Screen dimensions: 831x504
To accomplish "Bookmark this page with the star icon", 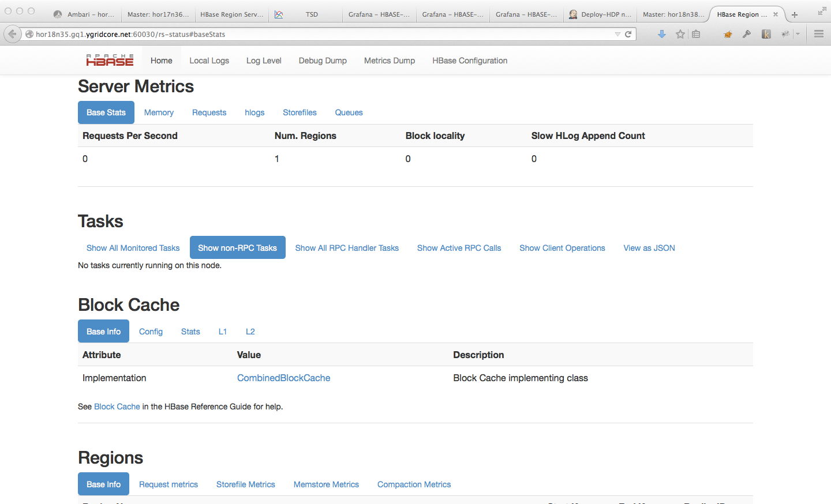I will click(680, 35).
